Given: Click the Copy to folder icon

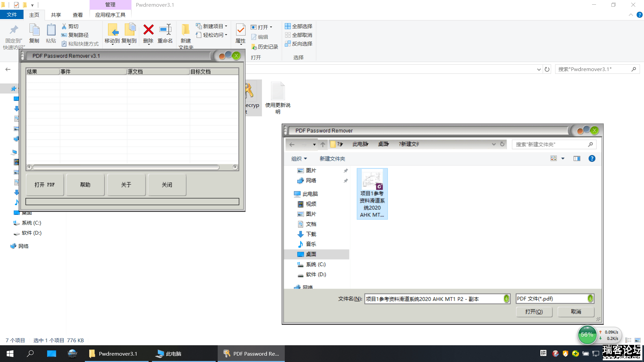Looking at the screenshot, I should pyautogui.click(x=129, y=30).
